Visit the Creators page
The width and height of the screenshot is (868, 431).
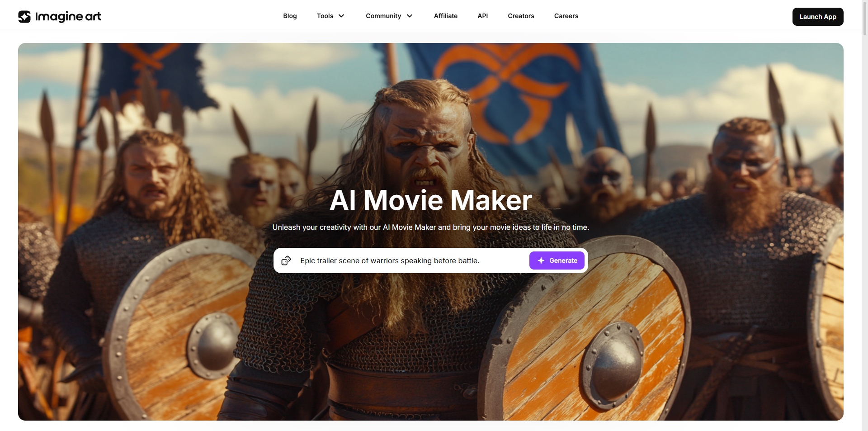521,16
